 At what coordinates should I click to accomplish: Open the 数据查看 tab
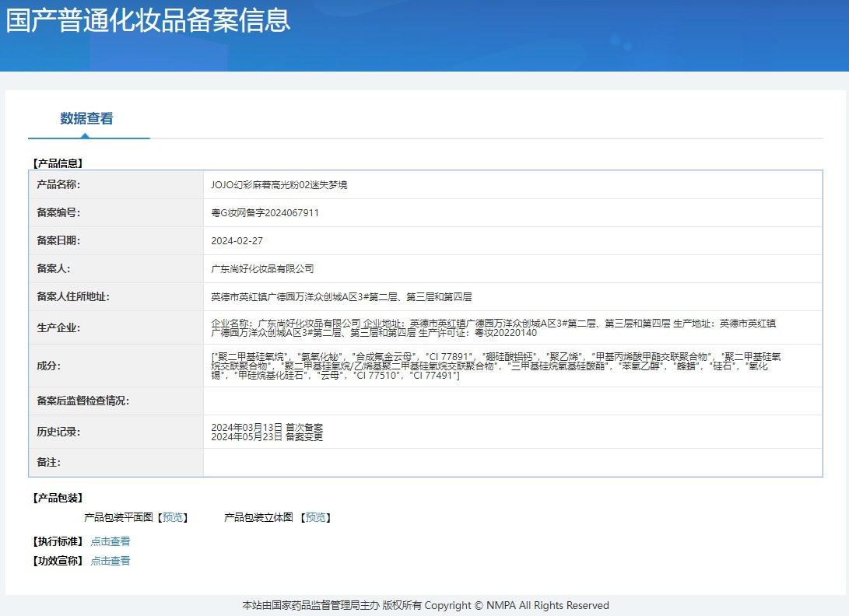click(86, 118)
